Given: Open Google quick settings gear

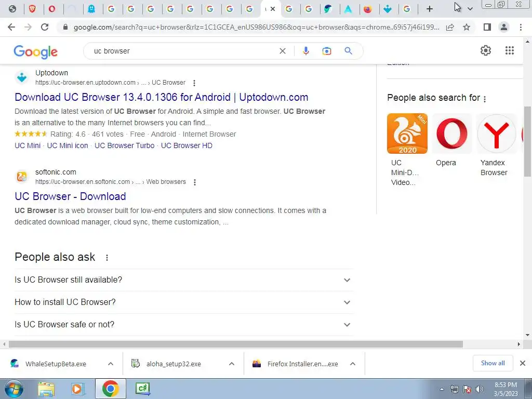Looking at the screenshot, I should tap(486, 50).
